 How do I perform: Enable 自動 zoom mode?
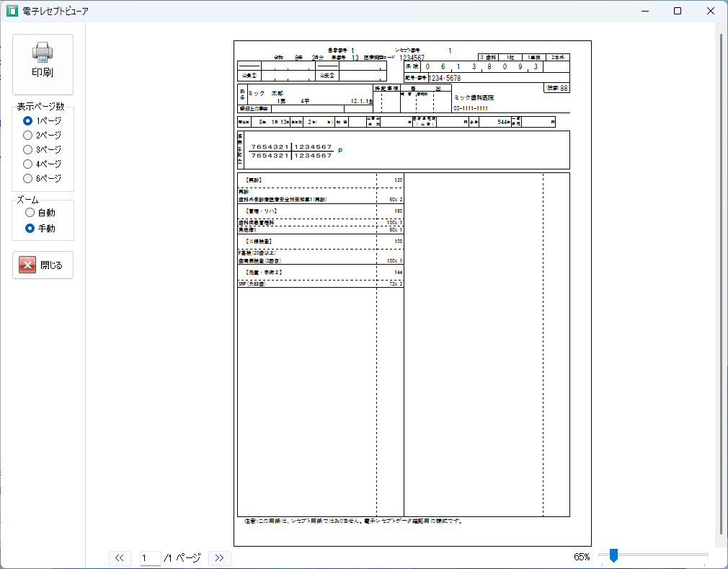[30, 213]
